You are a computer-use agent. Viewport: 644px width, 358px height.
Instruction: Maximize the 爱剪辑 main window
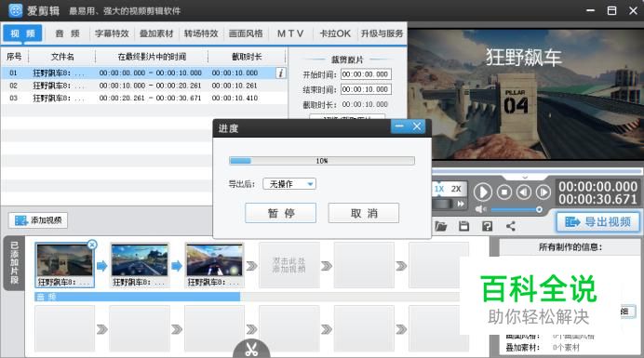pyautogui.click(x=611, y=10)
